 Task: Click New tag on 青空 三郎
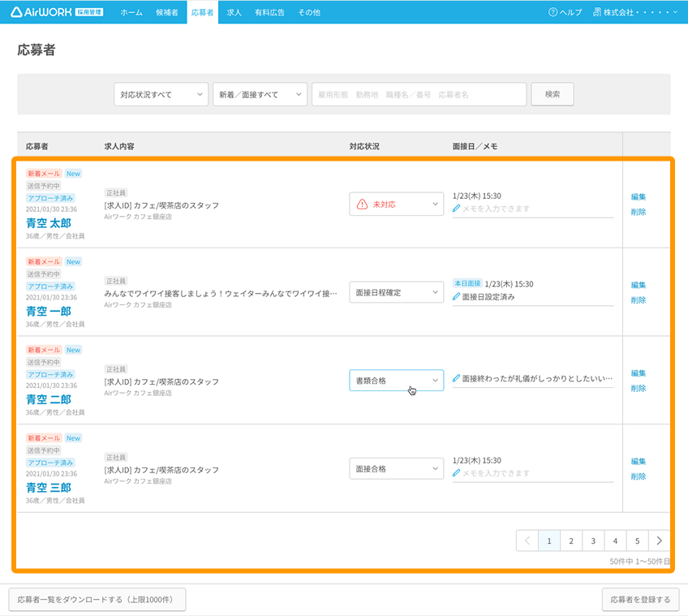73,438
